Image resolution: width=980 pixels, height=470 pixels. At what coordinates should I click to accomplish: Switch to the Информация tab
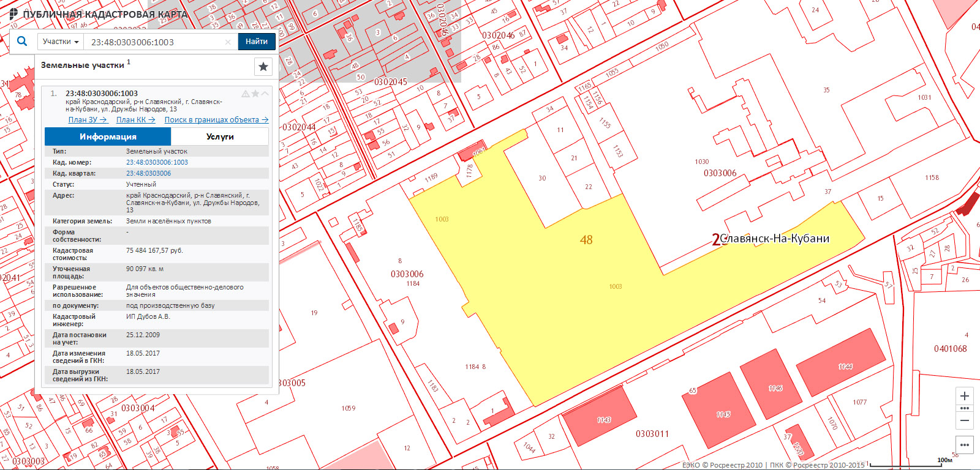(108, 136)
